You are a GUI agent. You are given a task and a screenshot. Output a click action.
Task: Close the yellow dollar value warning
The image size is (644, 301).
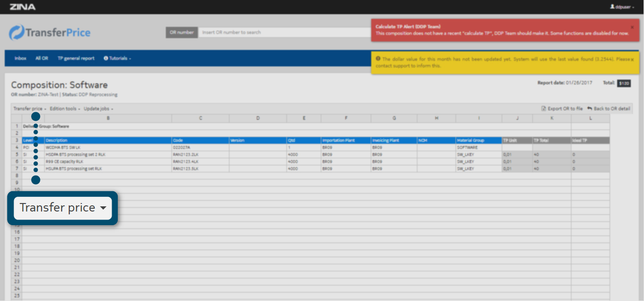632,60
